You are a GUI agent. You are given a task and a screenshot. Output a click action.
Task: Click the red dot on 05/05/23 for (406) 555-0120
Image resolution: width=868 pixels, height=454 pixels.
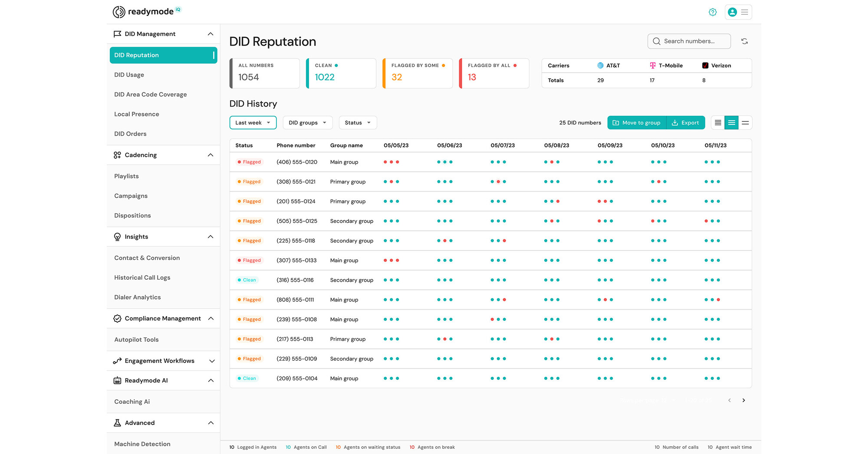tap(386, 162)
